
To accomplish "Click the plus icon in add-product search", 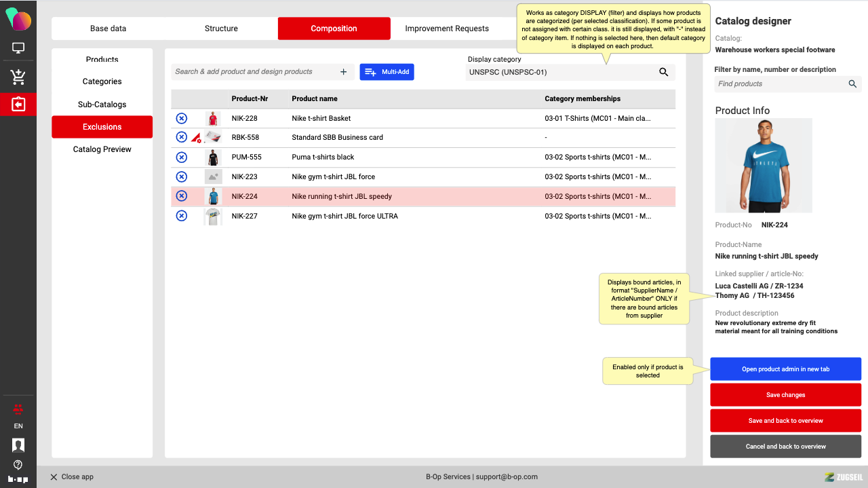I will coord(343,72).
